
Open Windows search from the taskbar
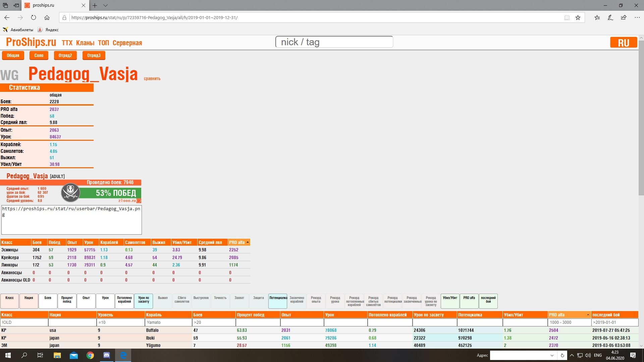pos(24,355)
